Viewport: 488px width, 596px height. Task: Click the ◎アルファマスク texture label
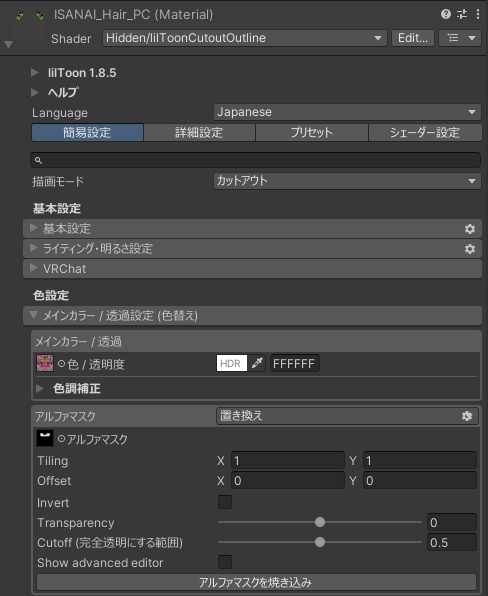coord(93,439)
